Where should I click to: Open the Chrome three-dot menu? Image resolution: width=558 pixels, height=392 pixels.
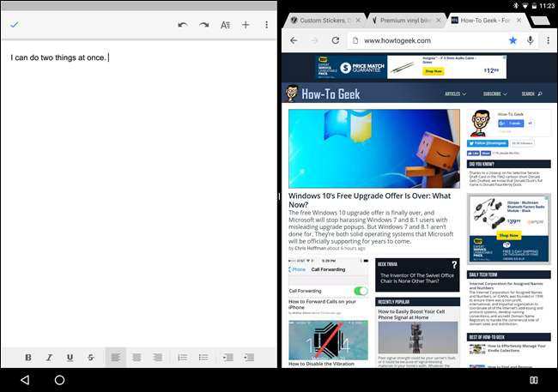click(x=548, y=40)
